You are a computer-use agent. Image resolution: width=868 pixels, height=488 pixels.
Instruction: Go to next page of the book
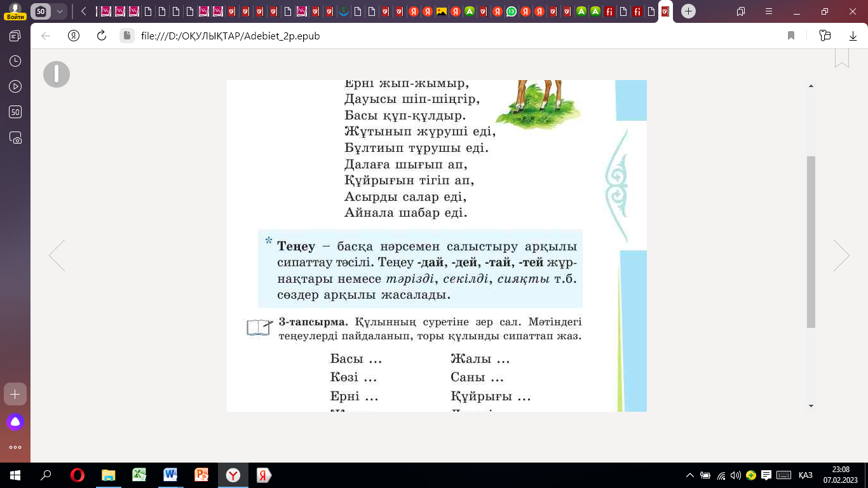(x=841, y=255)
